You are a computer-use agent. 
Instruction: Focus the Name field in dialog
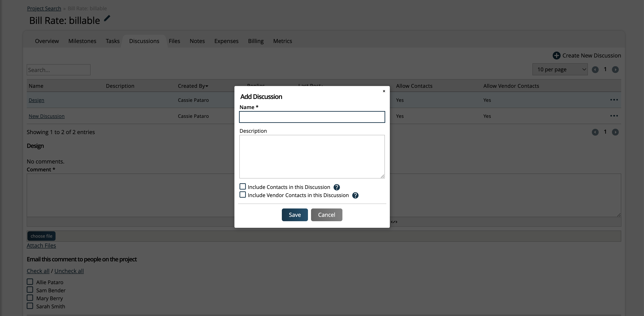tap(312, 117)
